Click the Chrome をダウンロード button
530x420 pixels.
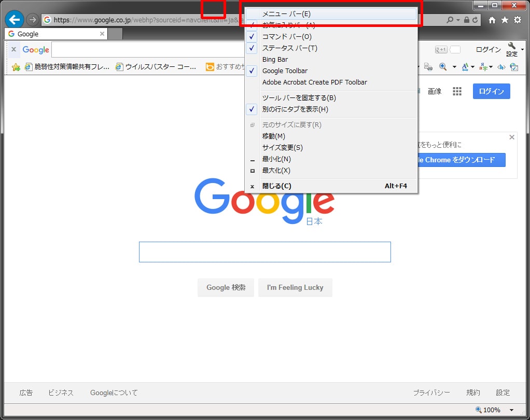click(462, 160)
